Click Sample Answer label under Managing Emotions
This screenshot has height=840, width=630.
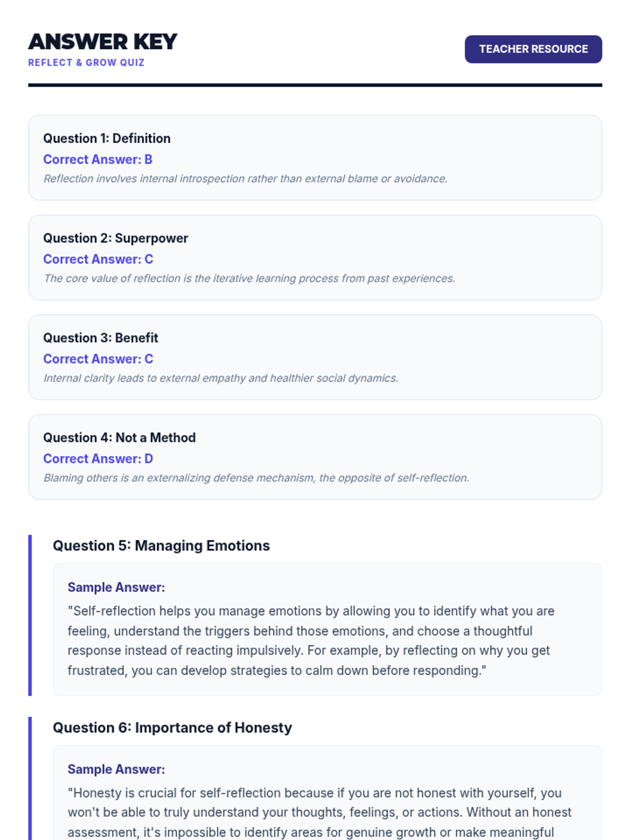point(116,587)
